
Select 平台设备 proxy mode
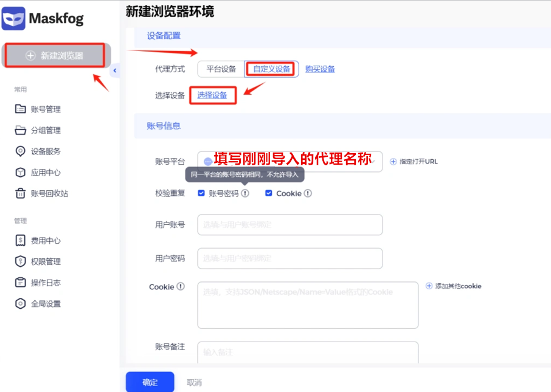222,69
